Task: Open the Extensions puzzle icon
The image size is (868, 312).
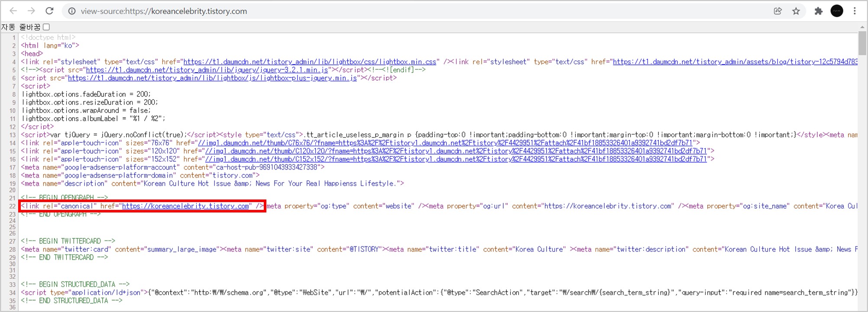Action: (x=819, y=11)
